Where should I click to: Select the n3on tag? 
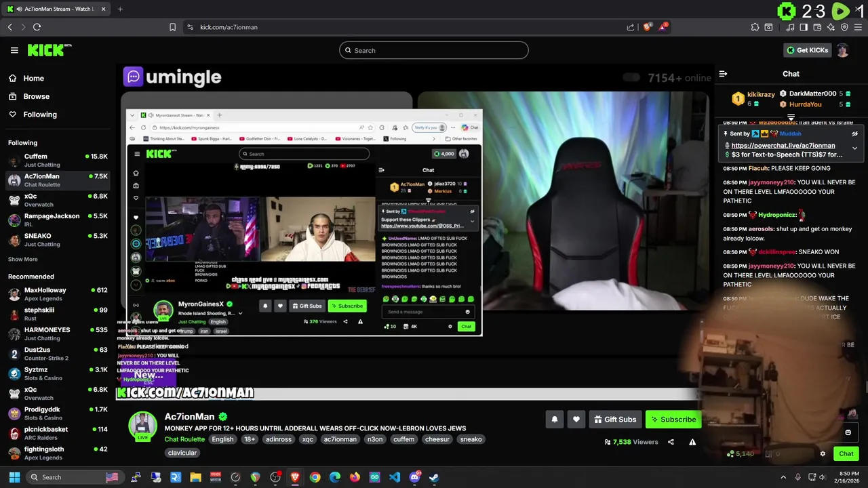[375, 439]
